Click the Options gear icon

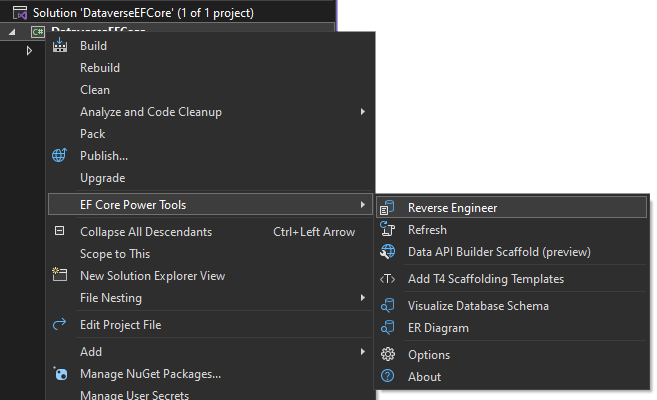tap(388, 354)
